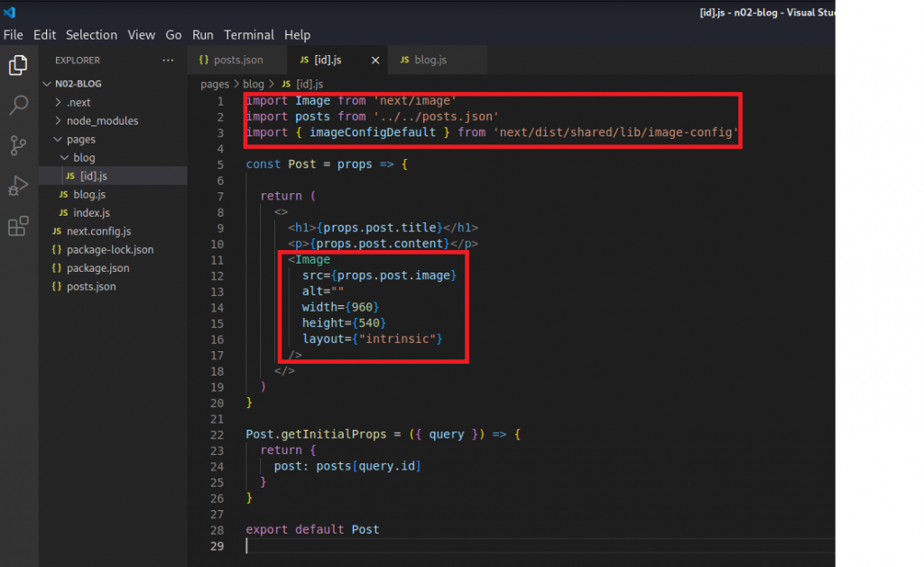
Task: Click the VS Code logo icon
Action: tap(9, 12)
